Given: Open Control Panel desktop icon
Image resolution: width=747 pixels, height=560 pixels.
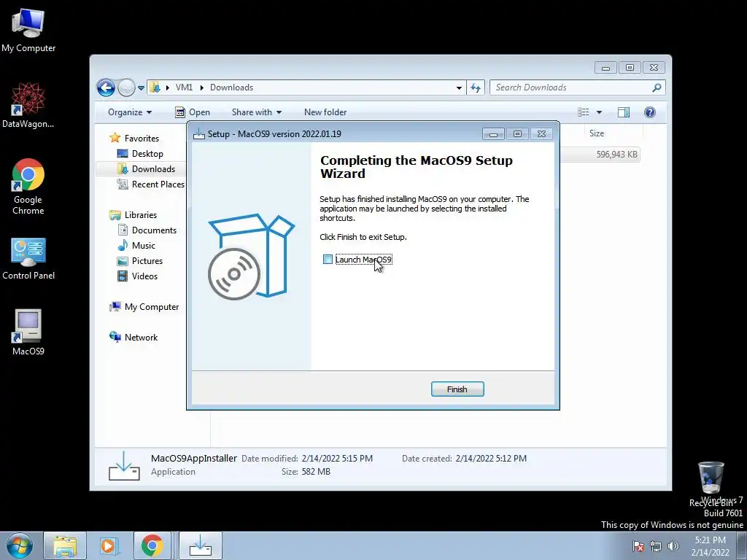Looking at the screenshot, I should pos(28,259).
